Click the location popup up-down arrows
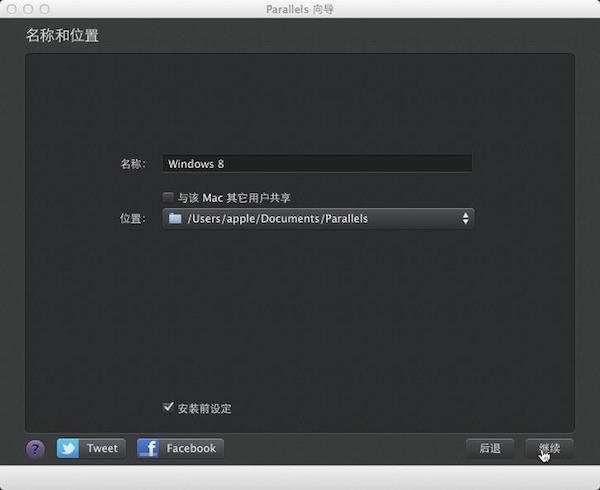600x490 pixels. point(465,218)
